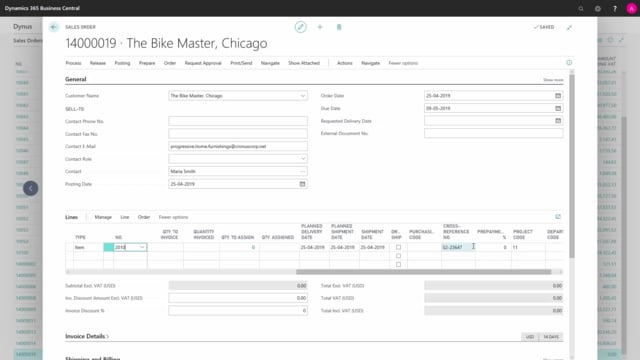Open the Print/Send menu
This screenshot has width=640, height=360.
[241, 63]
